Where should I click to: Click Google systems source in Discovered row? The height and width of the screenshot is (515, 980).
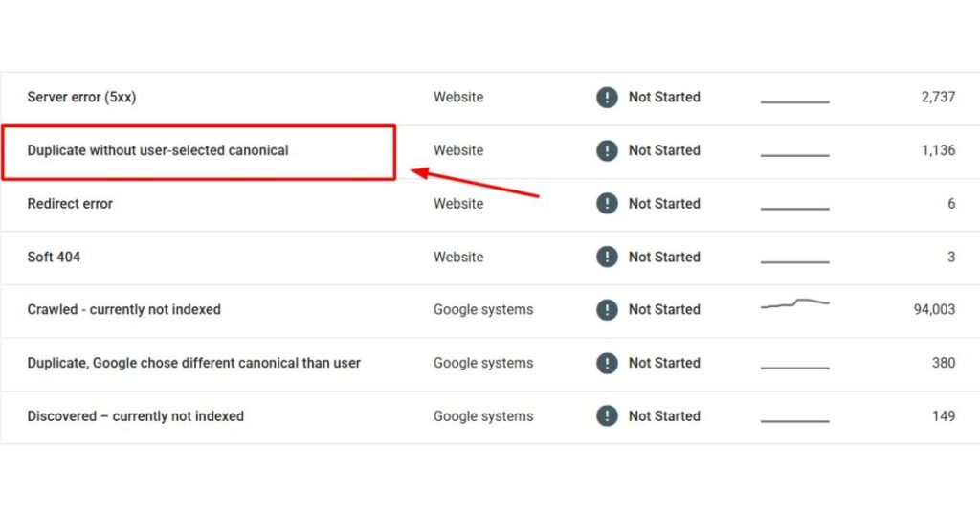[483, 415]
